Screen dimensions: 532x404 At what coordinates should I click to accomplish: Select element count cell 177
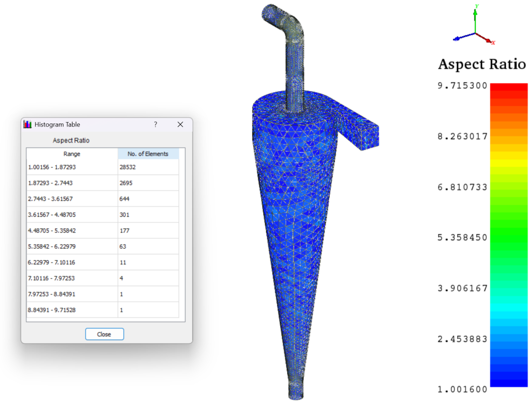point(148,231)
